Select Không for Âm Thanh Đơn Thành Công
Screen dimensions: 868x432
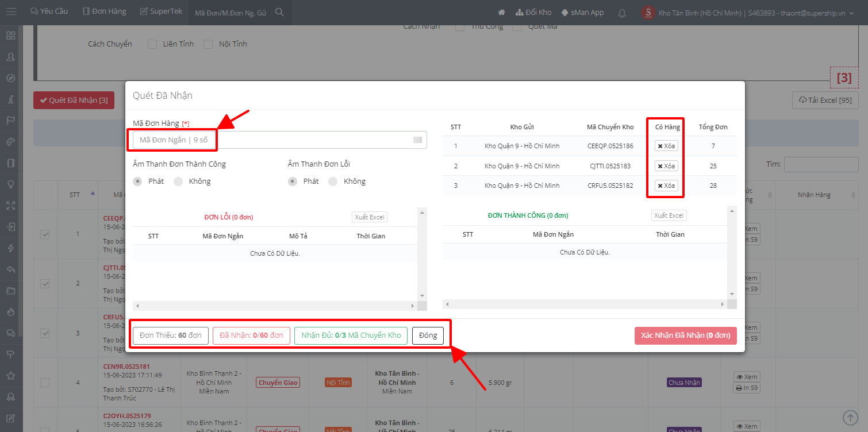[x=178, y=182]
